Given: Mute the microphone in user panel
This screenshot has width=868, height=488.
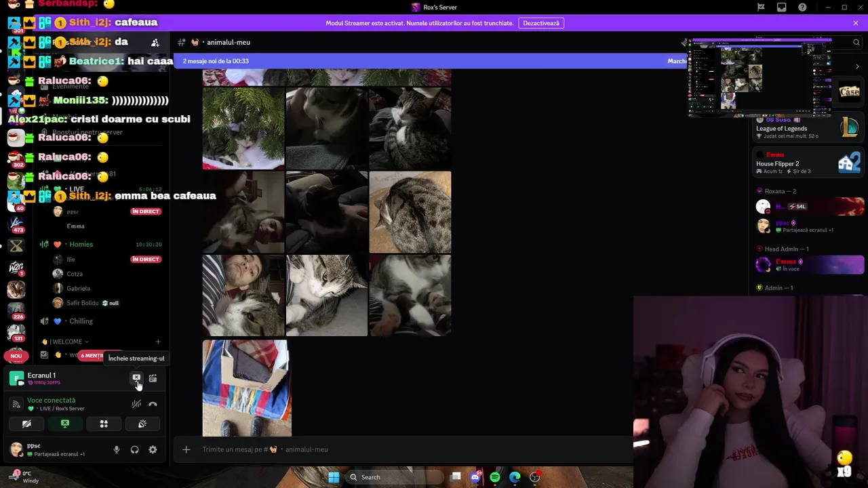Looking at the screenshot, I should tap(117, 449).
